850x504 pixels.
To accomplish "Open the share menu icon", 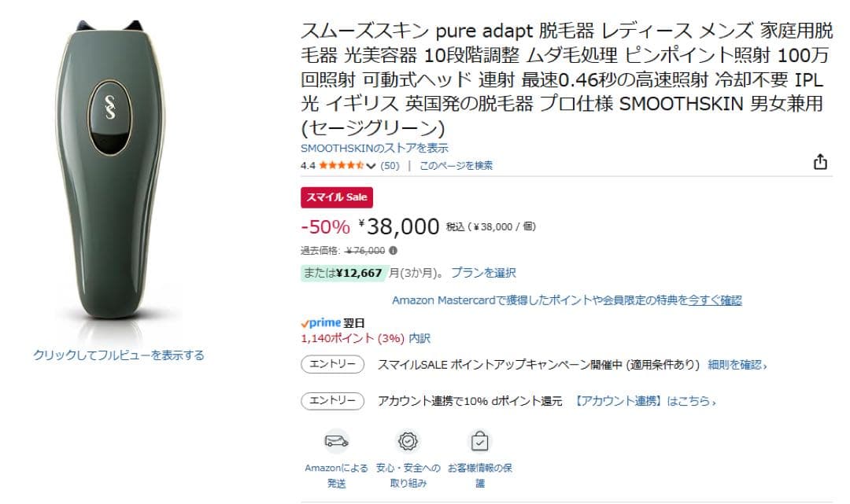I will 820,161.
